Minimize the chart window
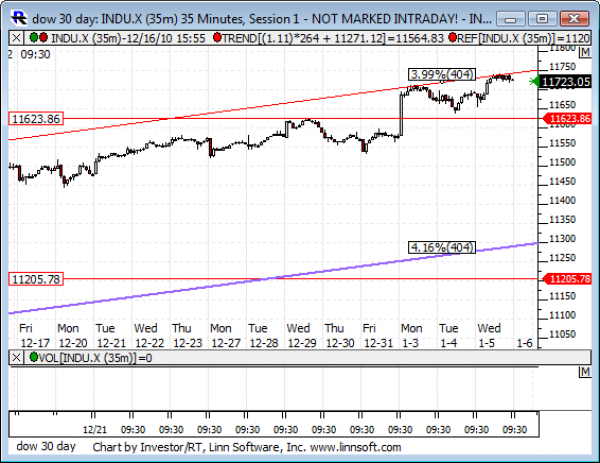This screenshot has height=463, width=600. click(x=510, y=19)
